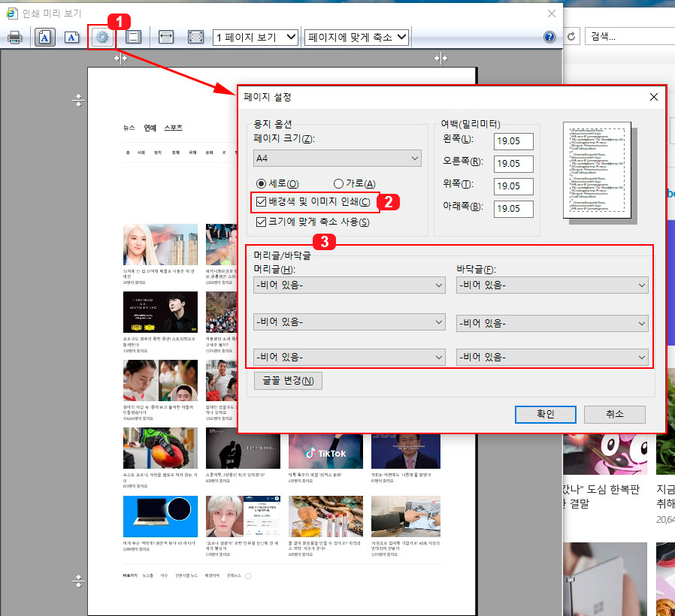This screenshot has height=616, width=675.
Task: Click the perfume bottles article thumbnail
Action: (325, 516)
